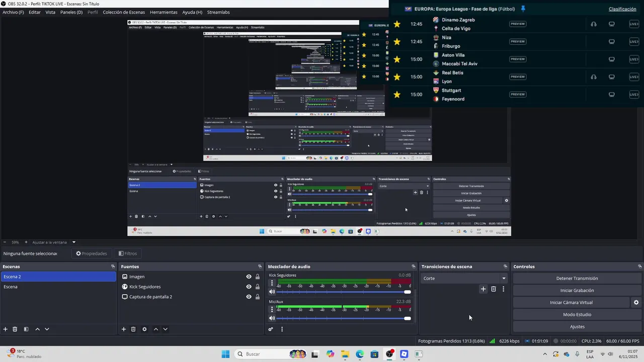Add a source with plus icon in Fuentes
Image resolution: width=644 pixels, height=362 pixels.
(124, 329)
